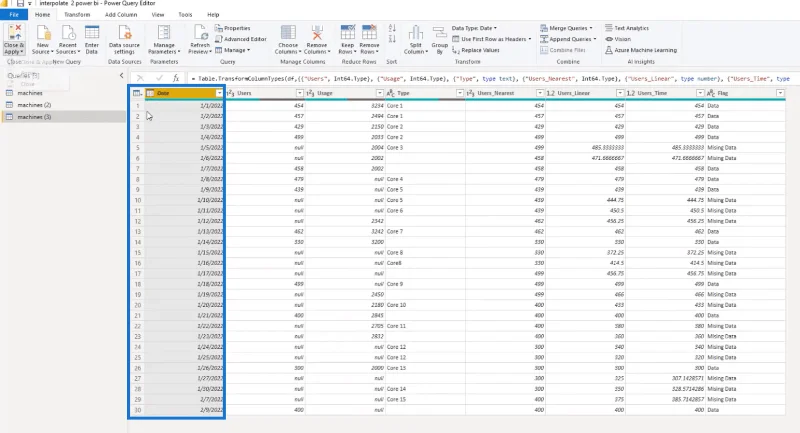Viewport: 800px width, 433px height.
Task: Open the Vision AI insight
Action: 618,39
